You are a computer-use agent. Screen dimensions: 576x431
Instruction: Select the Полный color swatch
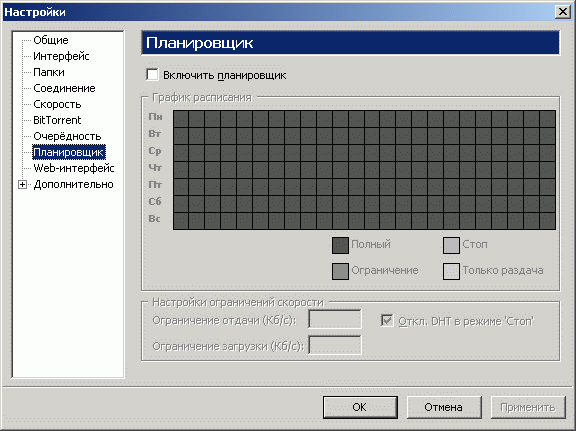(x=340, y=245)
